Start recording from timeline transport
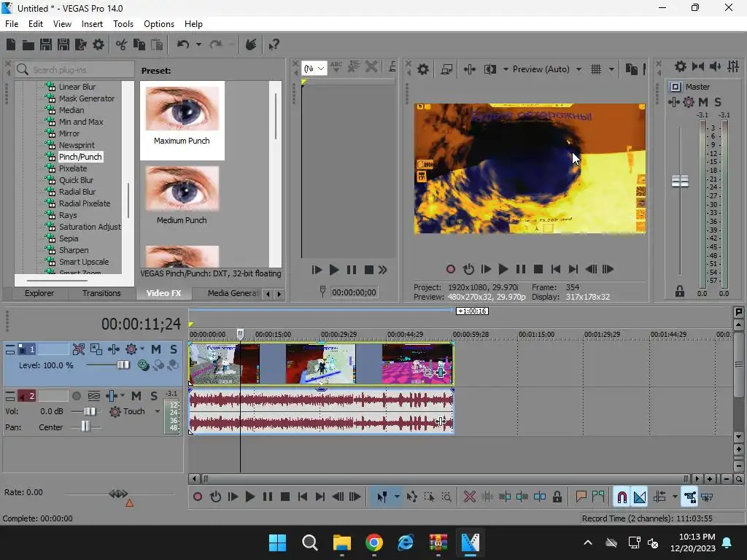747x560 pixels. click(198, 497)
